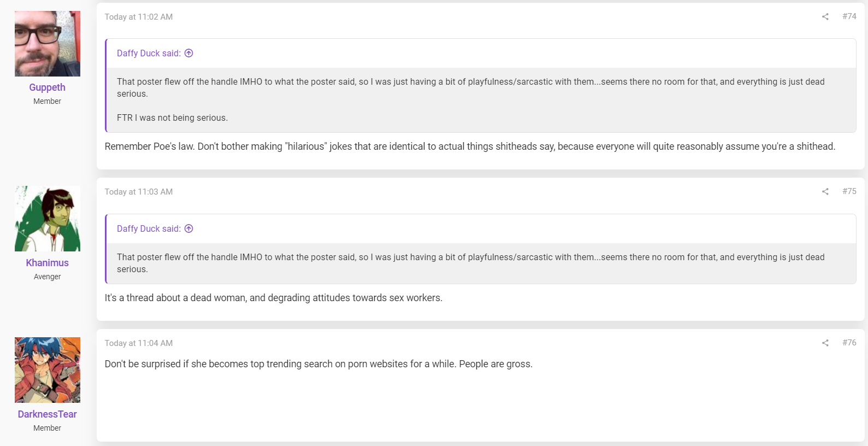This screenshot has width=868, height=446.
Task: Click the 'Remember Poe's law' reply text
Action: point(470,146)
